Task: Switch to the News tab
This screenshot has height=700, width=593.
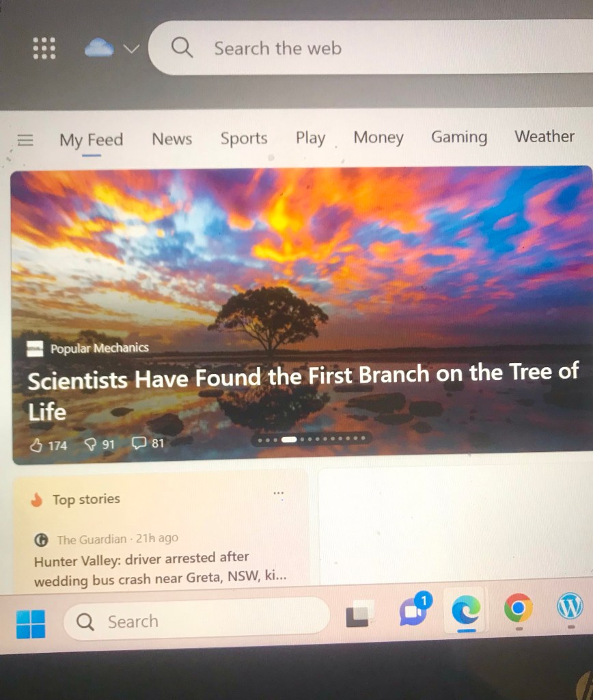Action: (171, 139)
